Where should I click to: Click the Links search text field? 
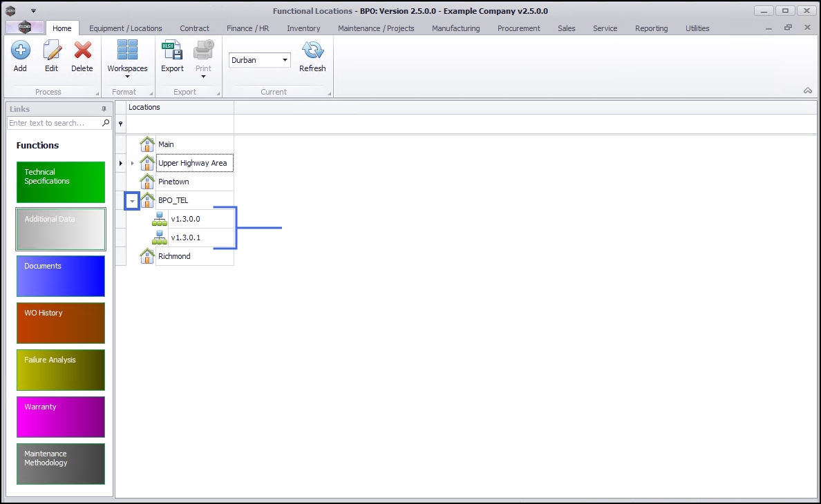point(55,123)
